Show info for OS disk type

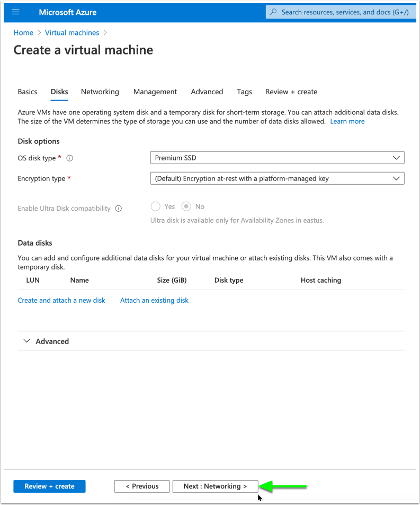coord(69,158)
